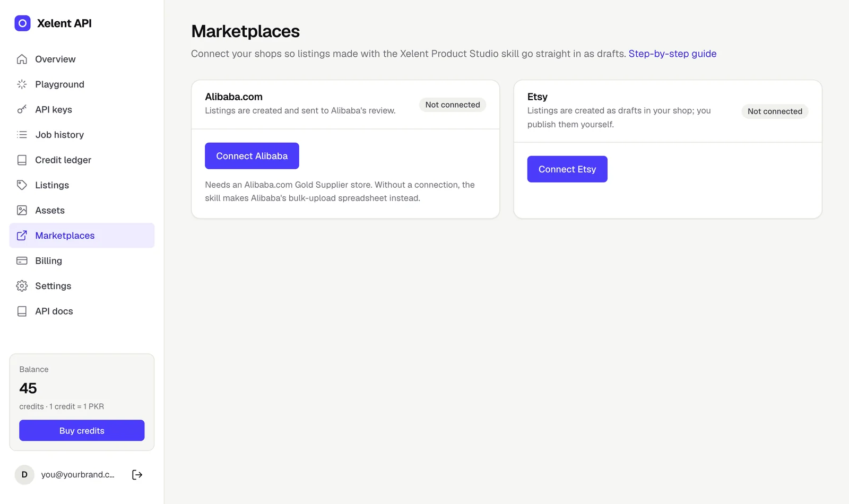
Task: Click the Overview home icon
Action: click(x=22, y=59)
